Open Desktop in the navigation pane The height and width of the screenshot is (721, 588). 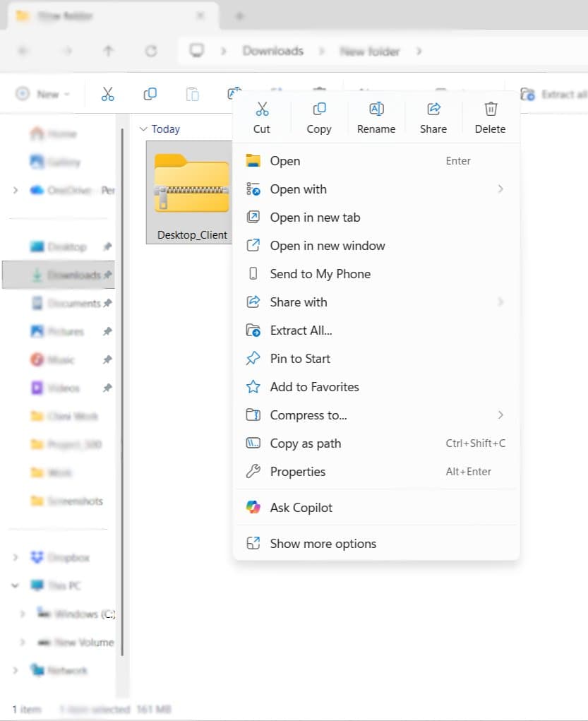tap(59, 247)
